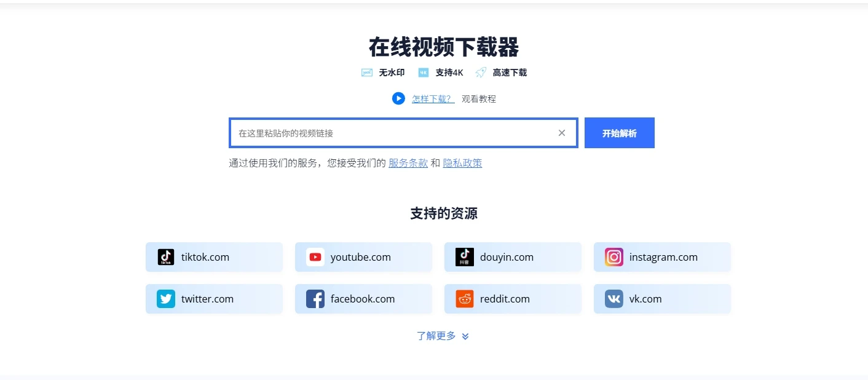Clear the video link field with X
The image size is (868, 380).
point(562,133)
